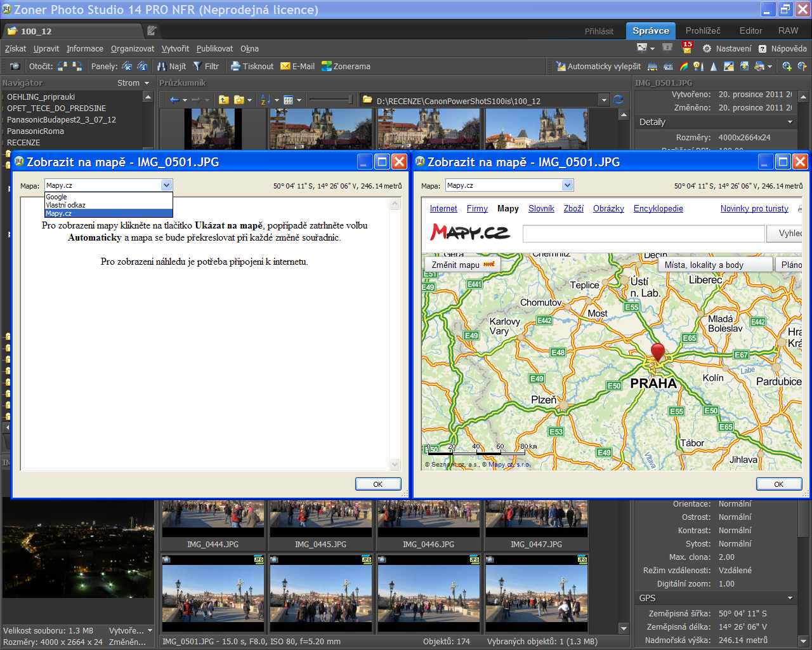Click OK in right map dialog
812x650 pixels.
click(779, 484)
